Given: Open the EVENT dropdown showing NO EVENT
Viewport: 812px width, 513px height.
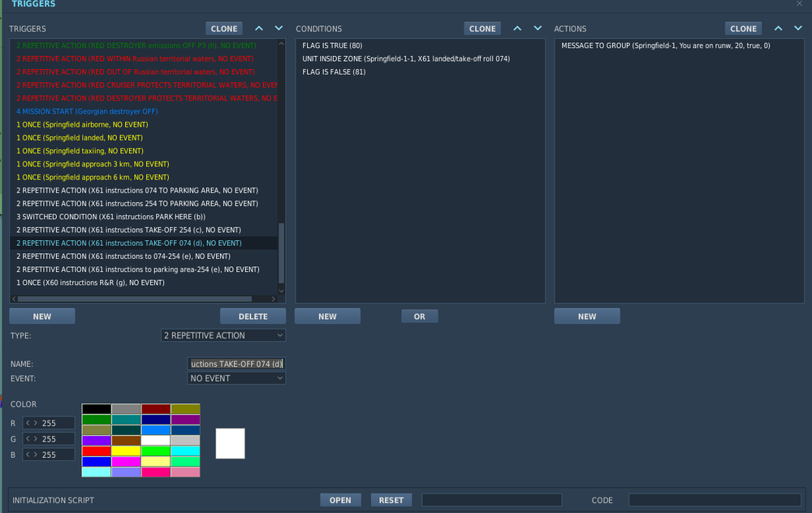Looking at the screenshot, I should coord(235,378).
